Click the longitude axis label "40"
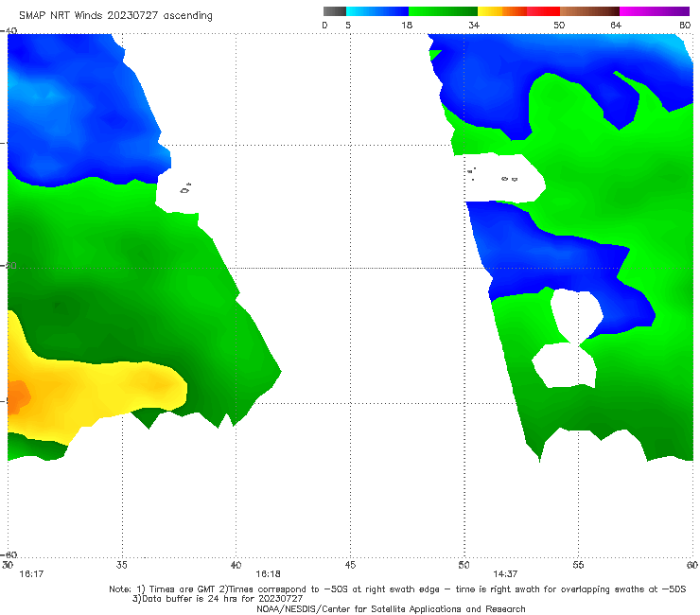700x615 pixels. (x=236, y=565)
